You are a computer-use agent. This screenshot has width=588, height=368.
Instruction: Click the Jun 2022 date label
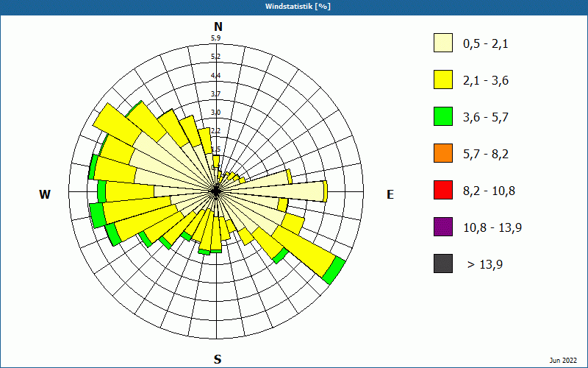click(x=563, y=361)
